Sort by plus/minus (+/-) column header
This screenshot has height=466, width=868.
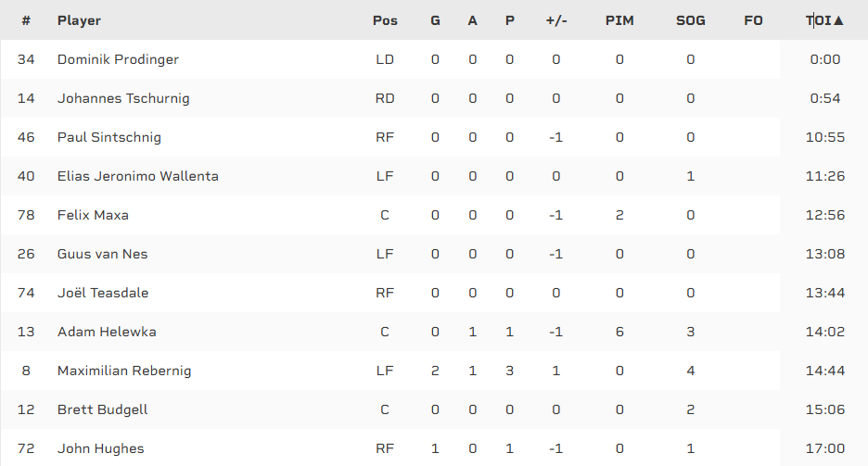(x=556, y=20)
